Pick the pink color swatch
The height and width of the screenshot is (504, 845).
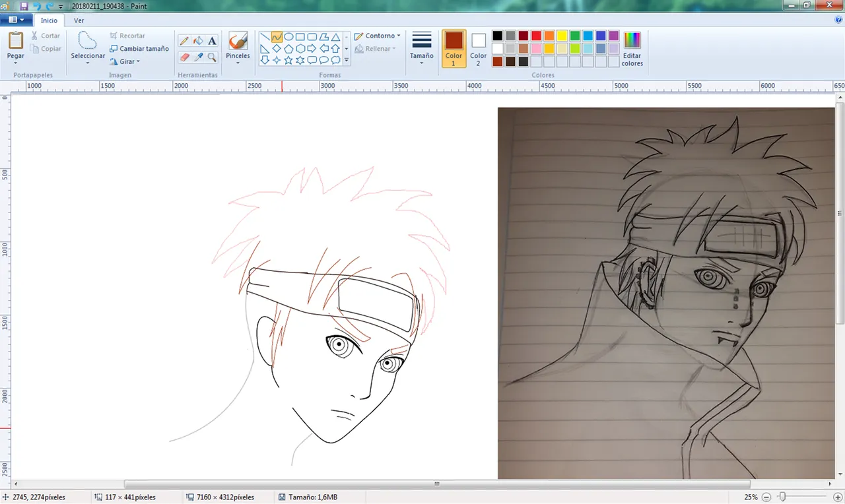(536, 49)
